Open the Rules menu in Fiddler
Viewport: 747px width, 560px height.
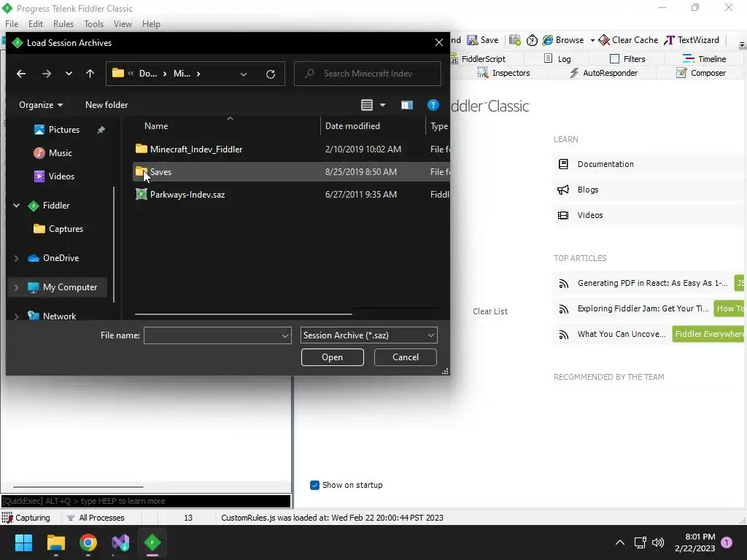(63, 24)
